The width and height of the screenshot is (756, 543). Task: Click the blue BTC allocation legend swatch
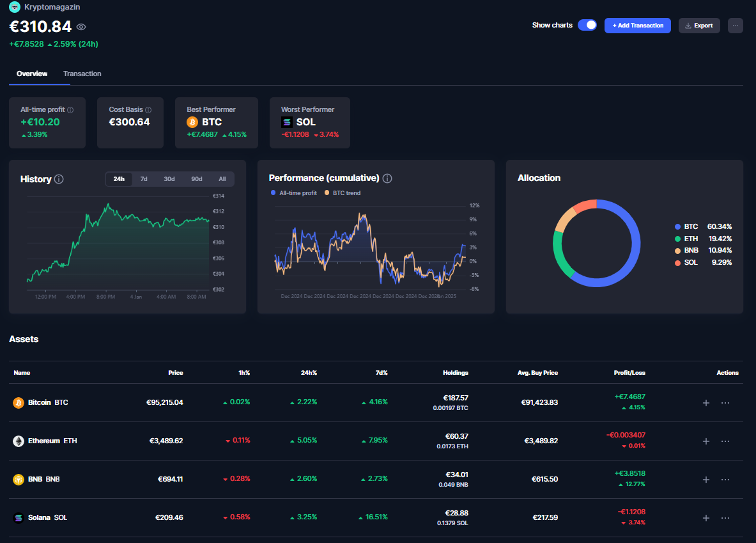(x=677, y=227)
